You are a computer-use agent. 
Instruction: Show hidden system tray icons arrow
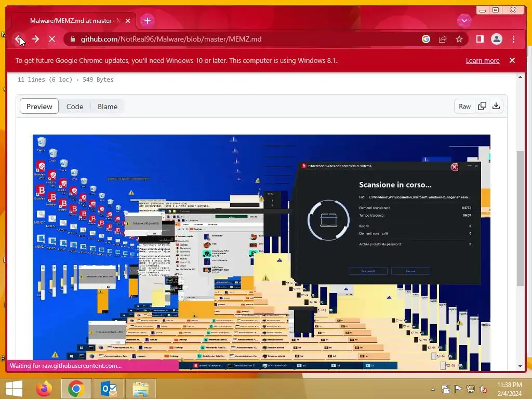(433, 389)
